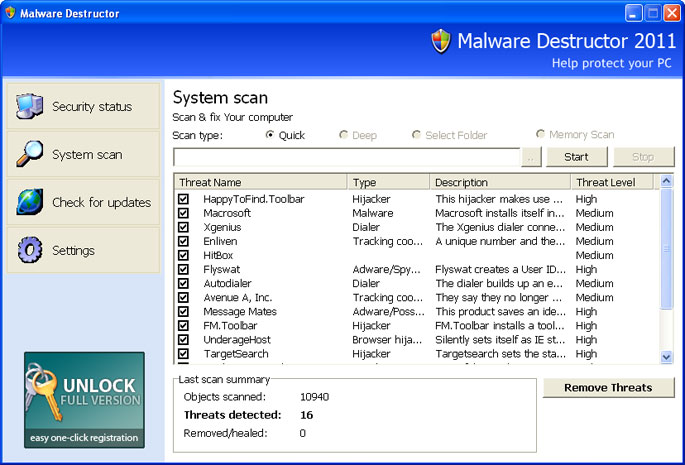The height and width of the screenshot is (465, 685).
Task: Open the Security status section
Action: 83,106
